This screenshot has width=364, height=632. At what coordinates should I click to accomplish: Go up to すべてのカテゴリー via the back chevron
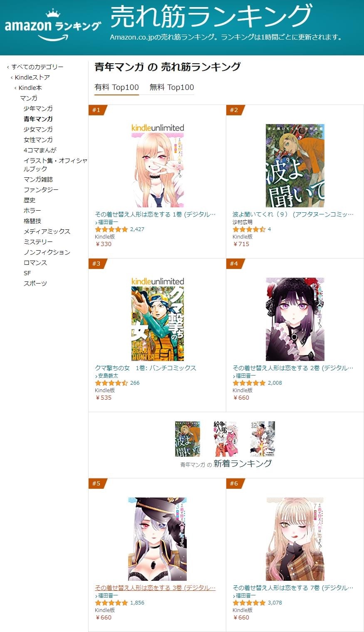[35, 67]
